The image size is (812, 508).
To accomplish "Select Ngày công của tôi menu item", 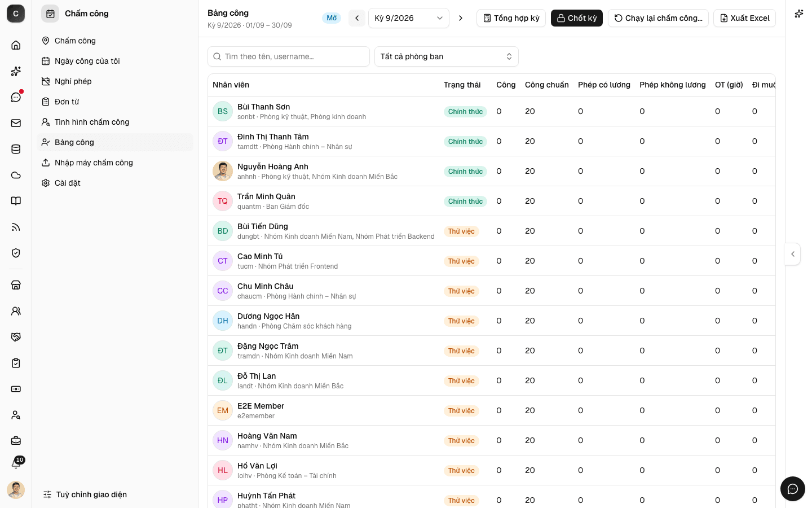I will 115,61.
